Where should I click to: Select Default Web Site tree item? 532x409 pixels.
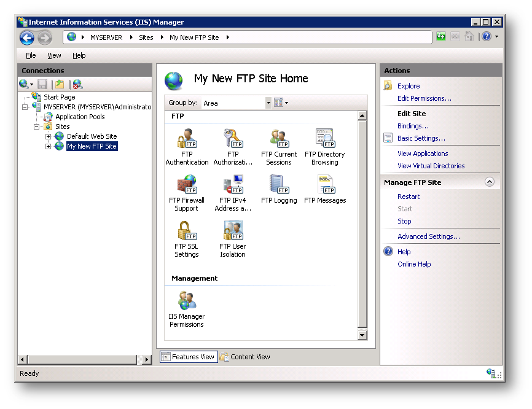click(92, 137)
